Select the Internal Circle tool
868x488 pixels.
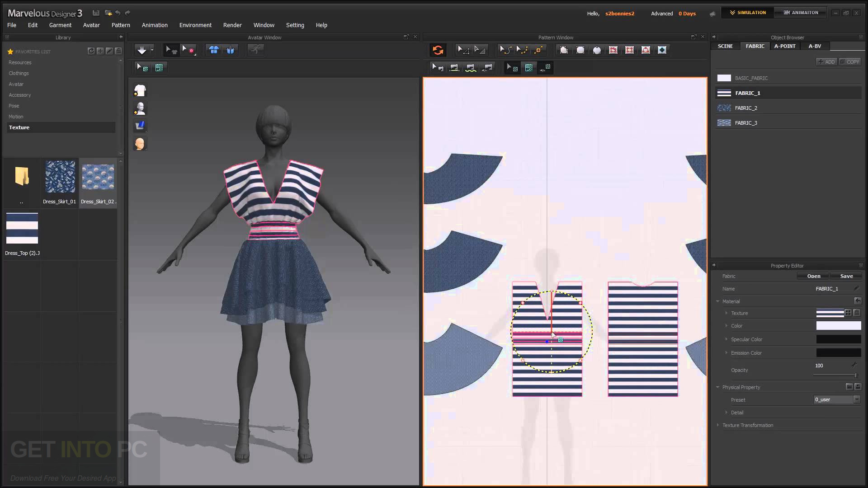coord(646,50)
